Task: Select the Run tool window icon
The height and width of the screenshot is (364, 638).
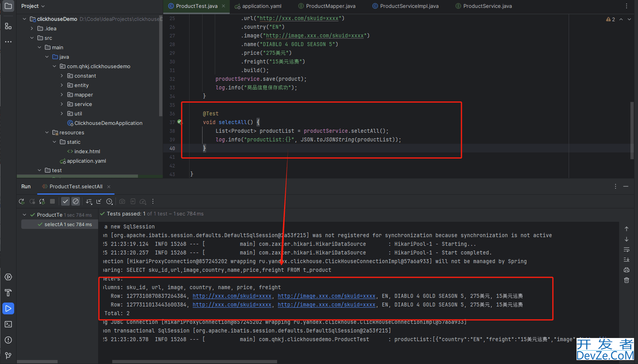Action: pos(8,308)
